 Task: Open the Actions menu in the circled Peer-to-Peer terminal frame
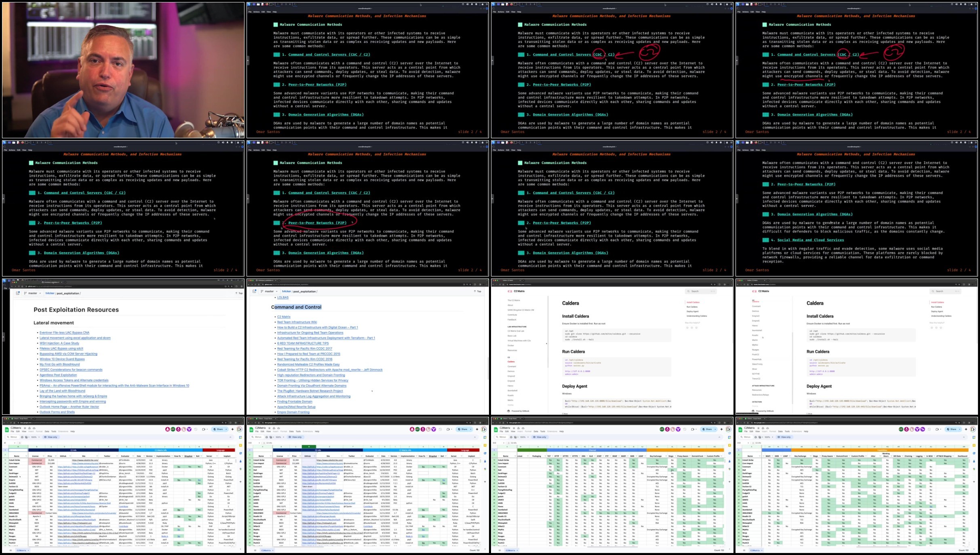point(256,150)
